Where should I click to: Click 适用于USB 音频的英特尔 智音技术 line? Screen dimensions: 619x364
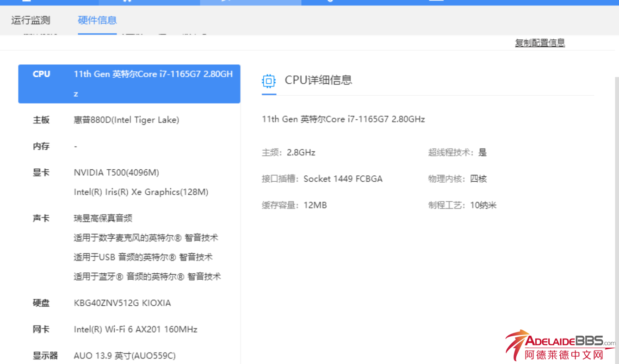point(143,257)
